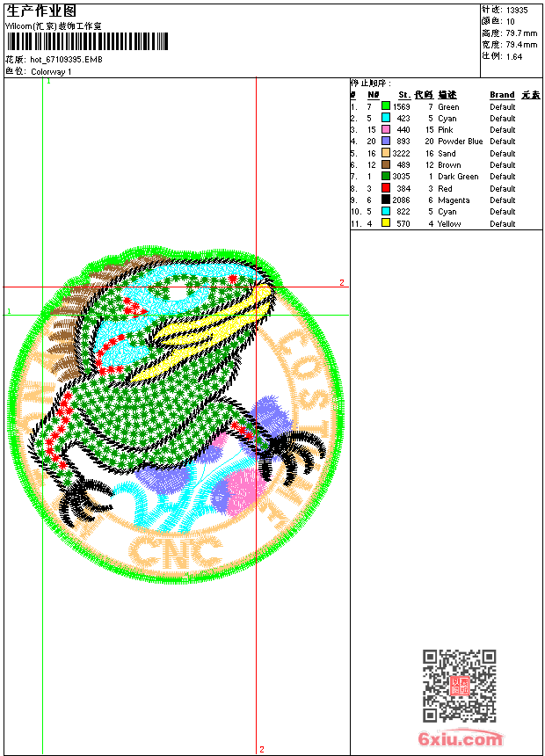Click the Green color swatch in row 1
545x756 pixels.
pyautogui.click(x=386, y=105)
